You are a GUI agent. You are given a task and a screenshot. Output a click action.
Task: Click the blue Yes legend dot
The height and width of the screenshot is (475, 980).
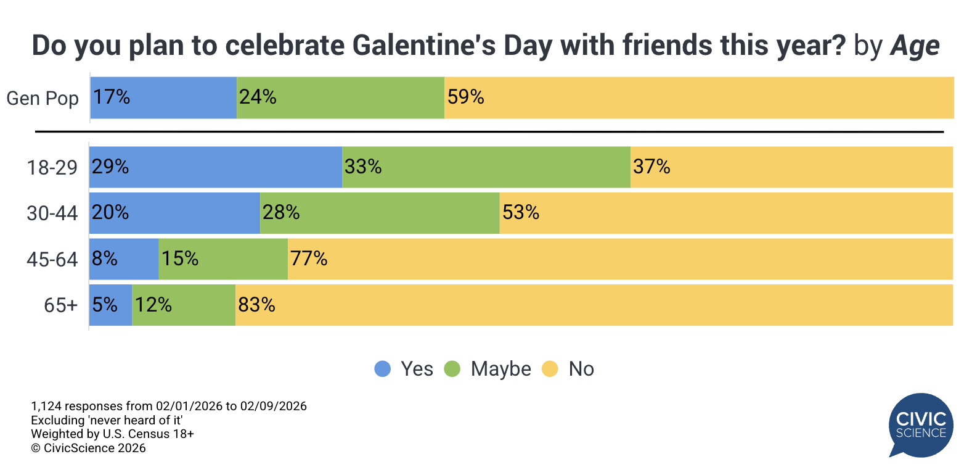point(383,369)
